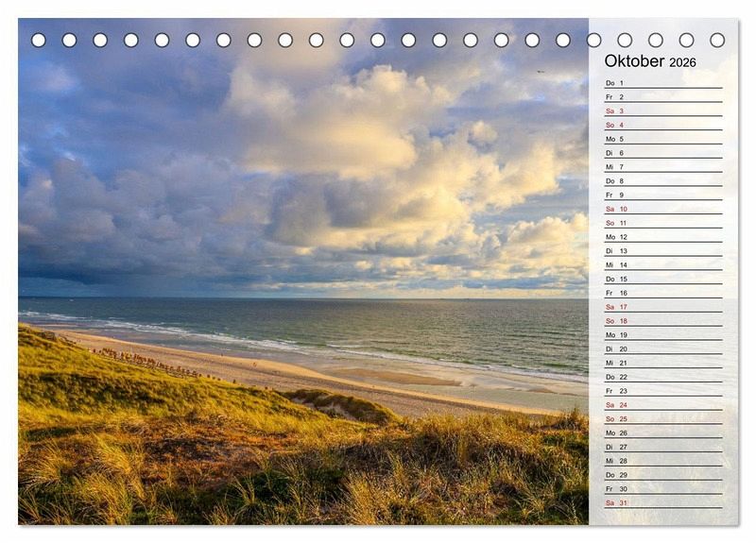The image size is (756, 543).
Task: Click the first binding hole at top-left
Action: click(x=39, y=41)
